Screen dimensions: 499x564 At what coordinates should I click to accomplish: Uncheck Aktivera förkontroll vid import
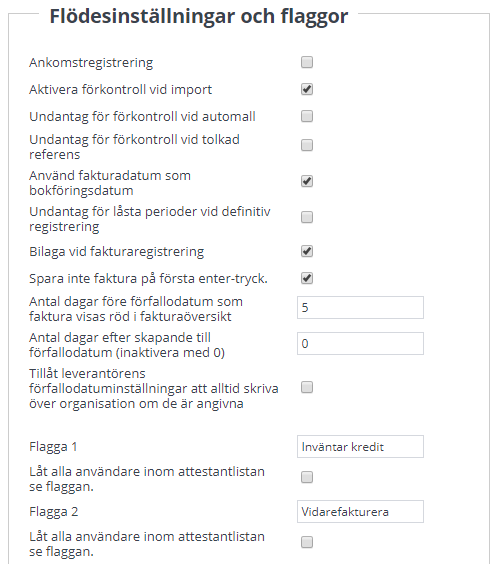pyautogui.click(x=307, y=89)
